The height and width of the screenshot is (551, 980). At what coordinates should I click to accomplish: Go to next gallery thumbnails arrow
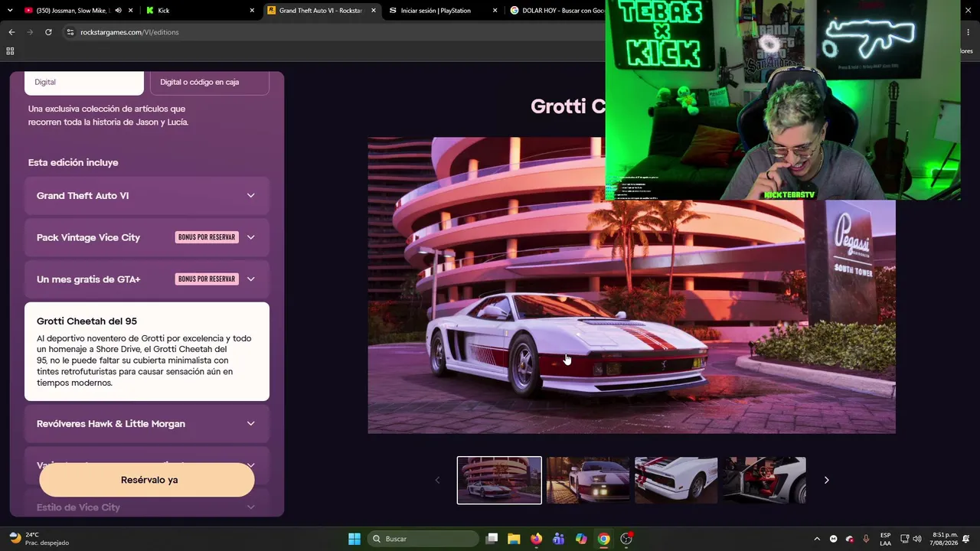[x=826, y=481]
